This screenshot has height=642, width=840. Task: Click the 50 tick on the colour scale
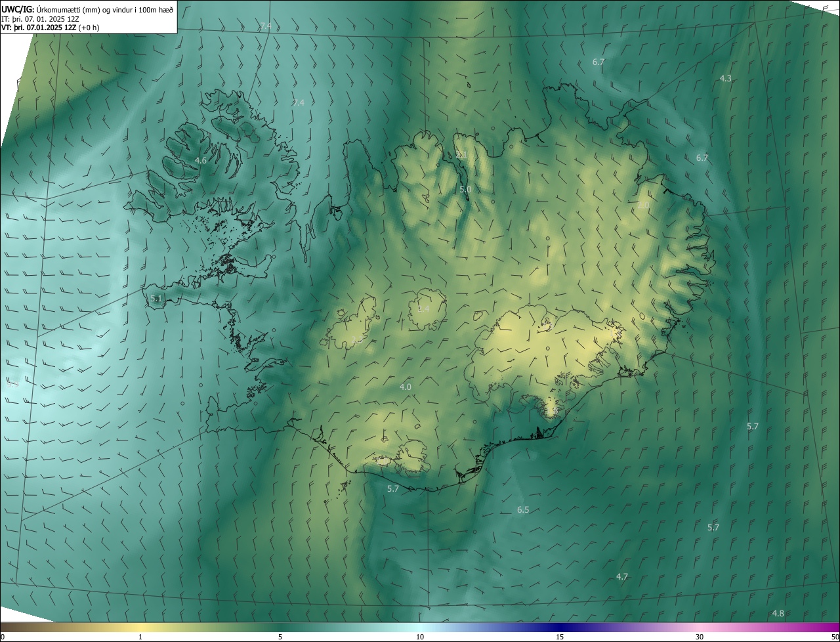pos(835,637)
